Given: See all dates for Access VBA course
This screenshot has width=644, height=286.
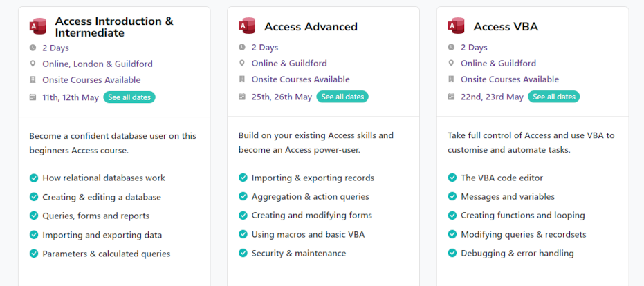Looking at the screenshot, I should (553, 97).
